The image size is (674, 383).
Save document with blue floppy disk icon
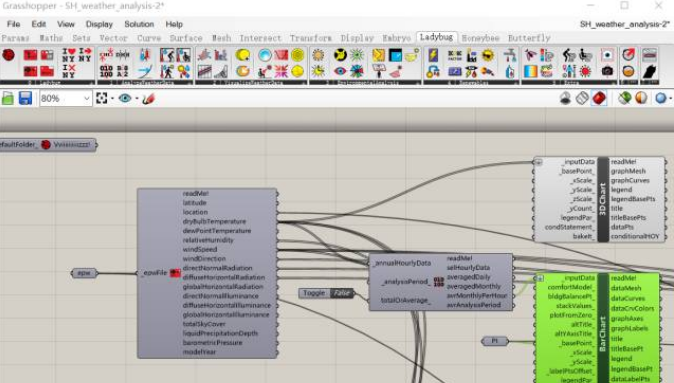25,98
